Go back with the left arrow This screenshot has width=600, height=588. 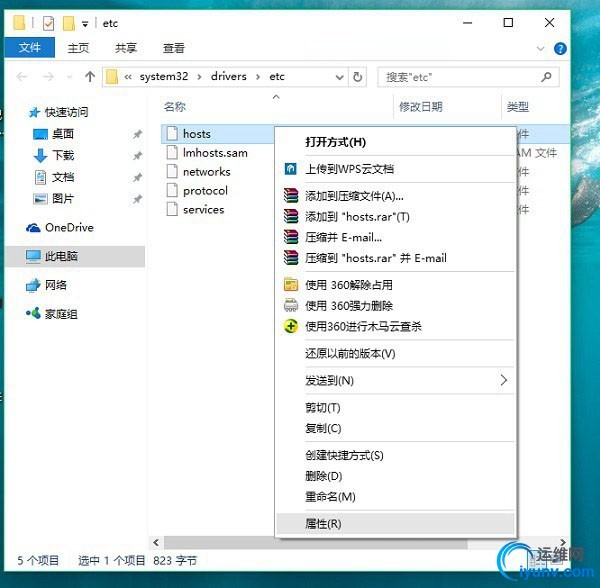[x=22, y=77]
